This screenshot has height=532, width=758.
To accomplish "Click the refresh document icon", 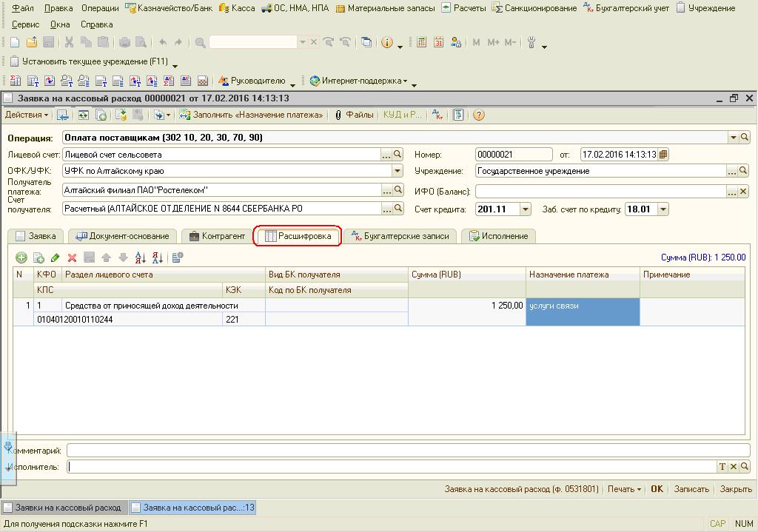I will pyautogui.click(x=84, y=115).
